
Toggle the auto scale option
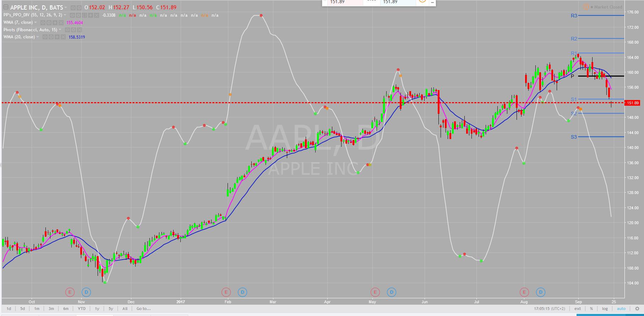pos(621,309)
